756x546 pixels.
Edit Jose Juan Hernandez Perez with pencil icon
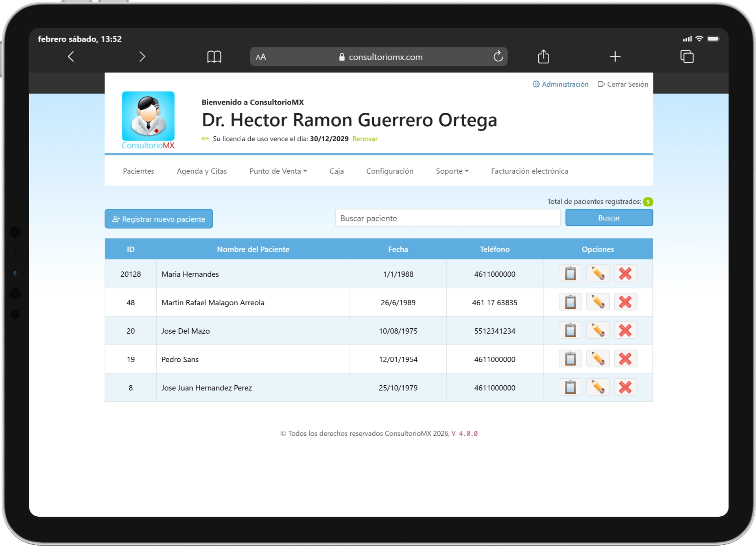coord(598,387)
